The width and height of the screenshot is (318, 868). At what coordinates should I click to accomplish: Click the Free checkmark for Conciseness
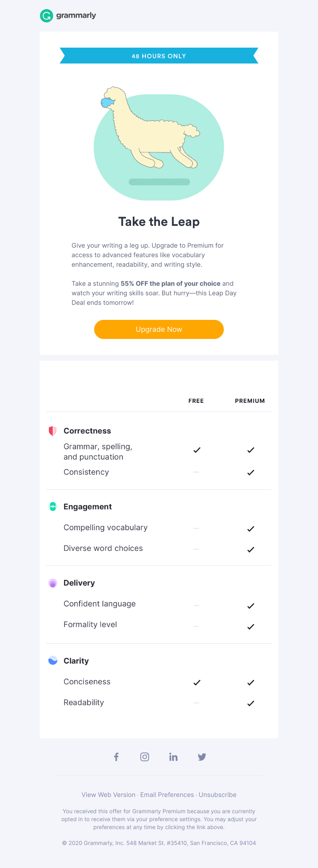click(197, 682)
